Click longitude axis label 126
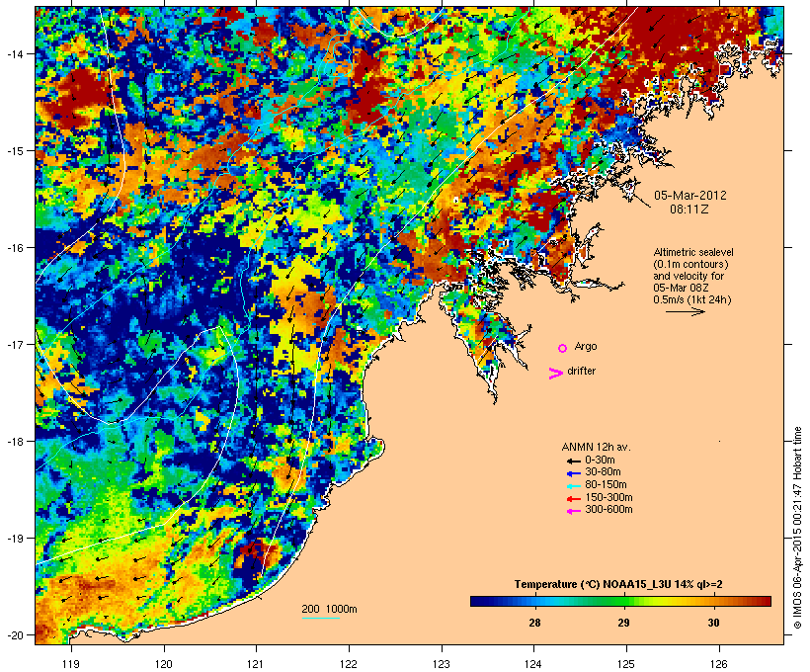The height and width of the screenshot is (672, 810). (719, 664)
